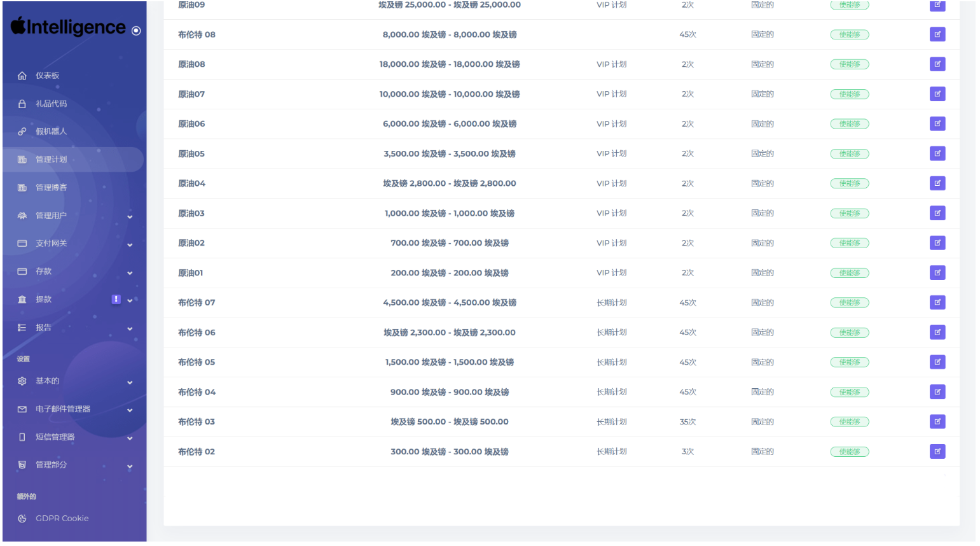Edit the 布伦特 02 plan
Viewport: 980px width, 546px height.
(x=937, y=452)
